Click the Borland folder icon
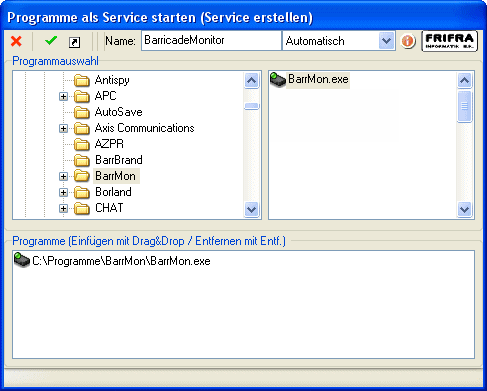This screenshot has height=391, width=487. (82, 192)
